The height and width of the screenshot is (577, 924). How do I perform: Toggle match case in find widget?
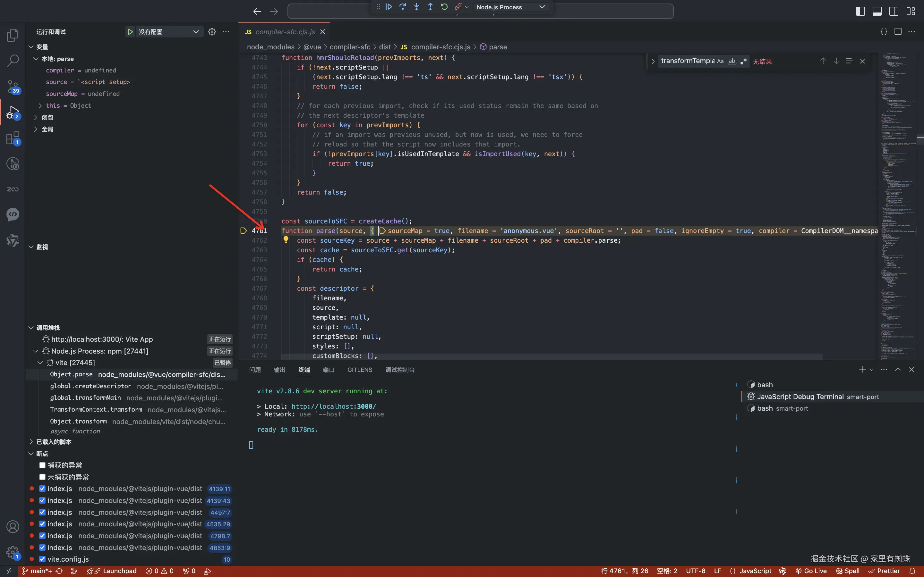click(720, 61)
